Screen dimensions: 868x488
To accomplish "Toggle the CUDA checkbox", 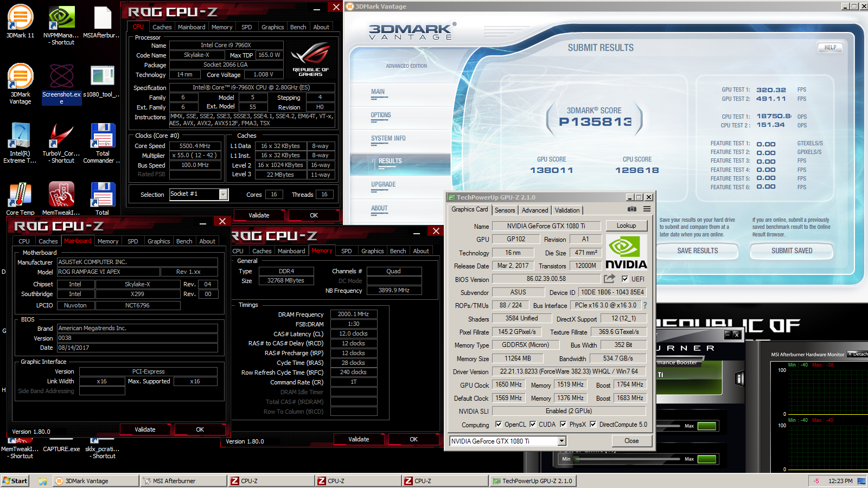I will point(533,425).
